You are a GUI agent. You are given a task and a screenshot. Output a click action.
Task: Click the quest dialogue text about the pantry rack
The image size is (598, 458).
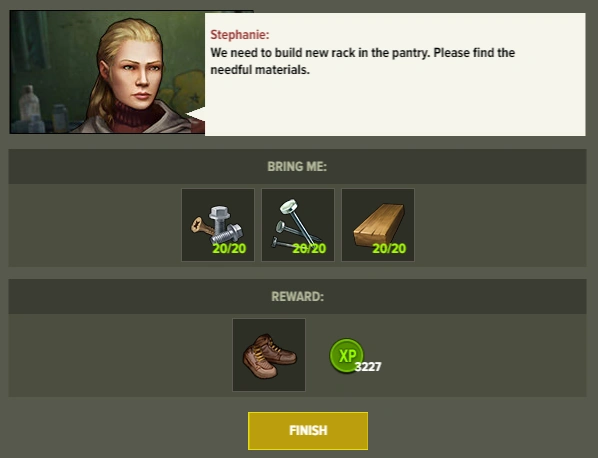[x=362, y=61]
